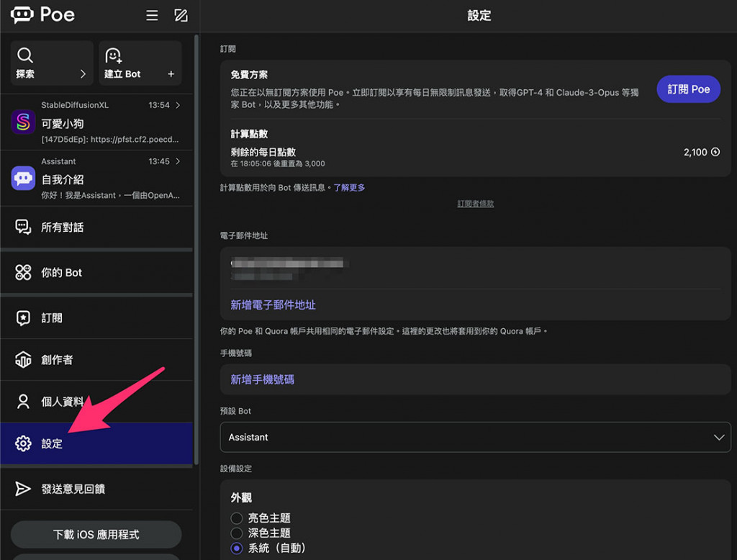Open 個人資料 in the sidebar

[97, 402]
